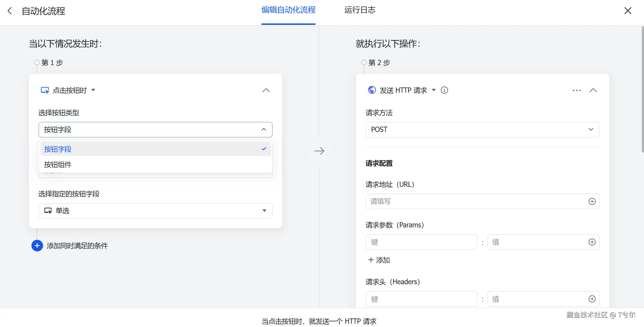Click the 第 1 步 step circle marker
Viewport: 644px width, 327px height.
point(37,63)
